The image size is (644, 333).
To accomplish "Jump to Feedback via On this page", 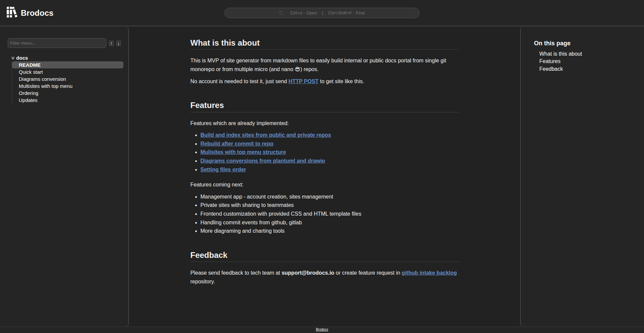I will (551, 69).
